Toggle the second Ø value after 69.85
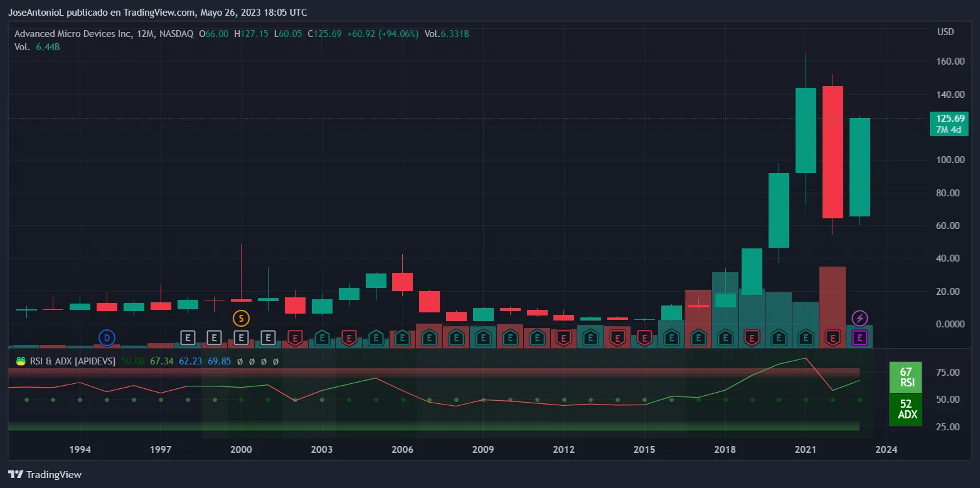Screen dimensions: 980x488 click(251, 361)
